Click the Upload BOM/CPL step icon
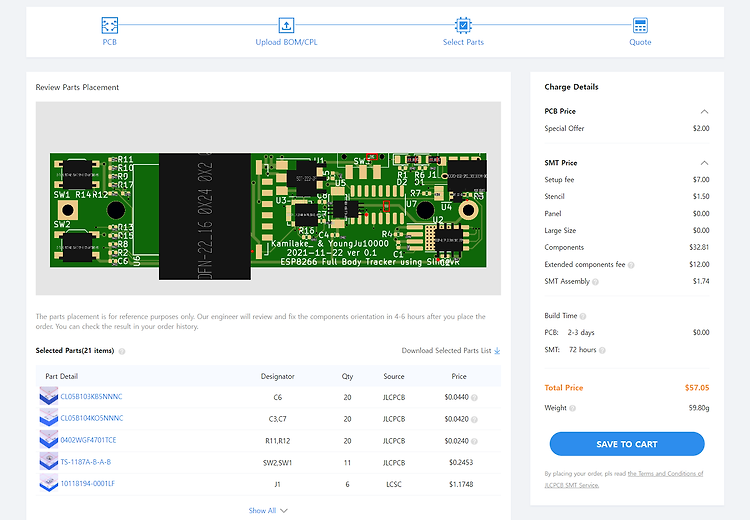The width and height of the screenshot is (750, 520). [286, 25]
